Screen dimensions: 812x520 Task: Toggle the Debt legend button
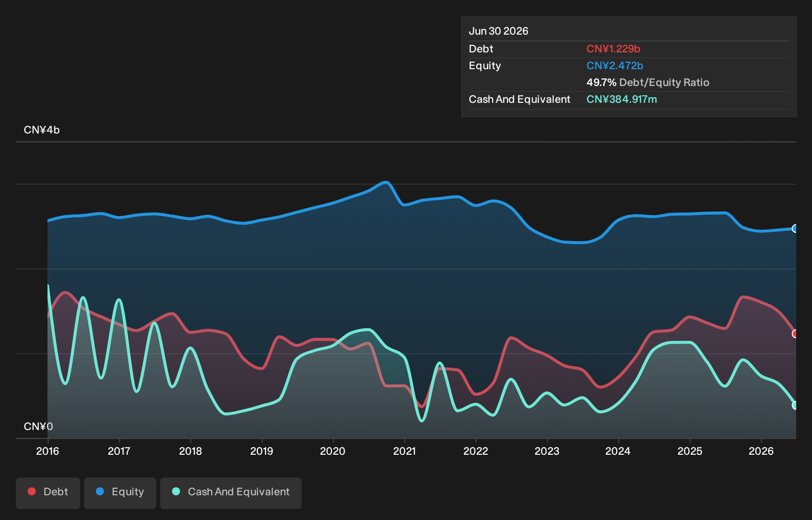click(48, 493)
